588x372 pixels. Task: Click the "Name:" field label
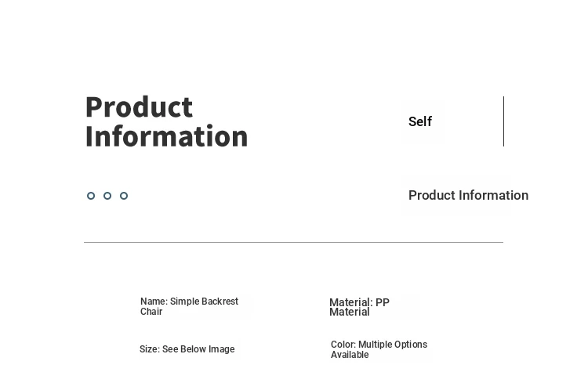(x=154, y=302)
